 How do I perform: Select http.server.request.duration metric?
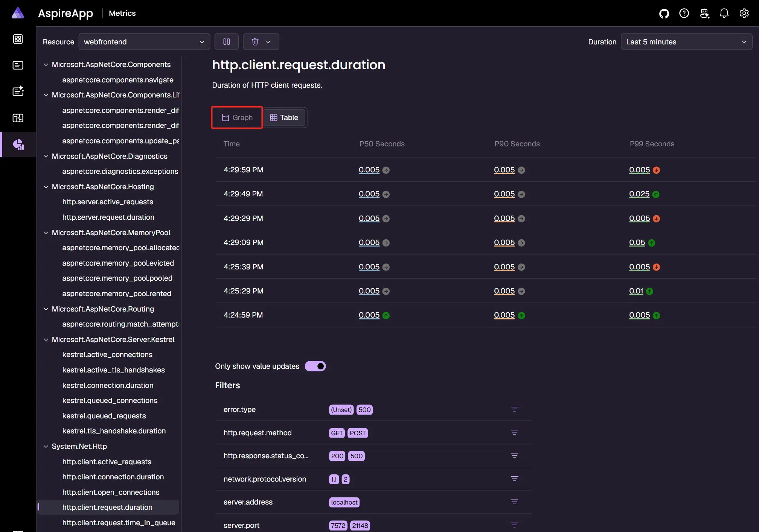pos(108,217)
